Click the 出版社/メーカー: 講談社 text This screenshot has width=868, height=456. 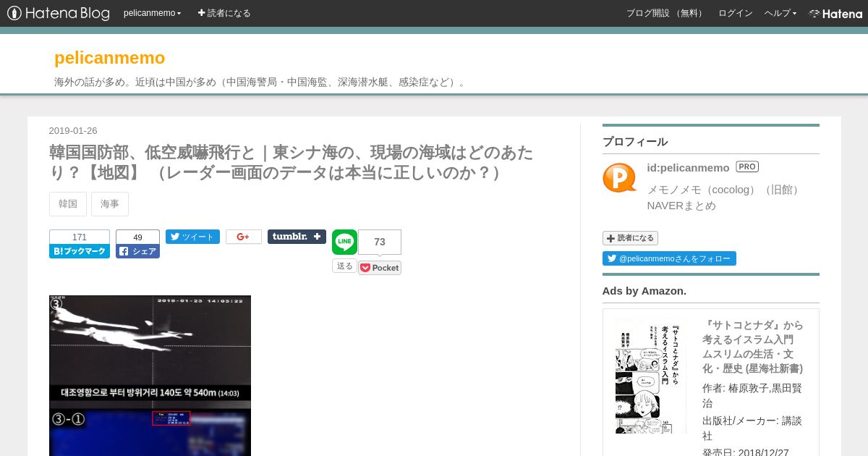[x=752, y=428]
